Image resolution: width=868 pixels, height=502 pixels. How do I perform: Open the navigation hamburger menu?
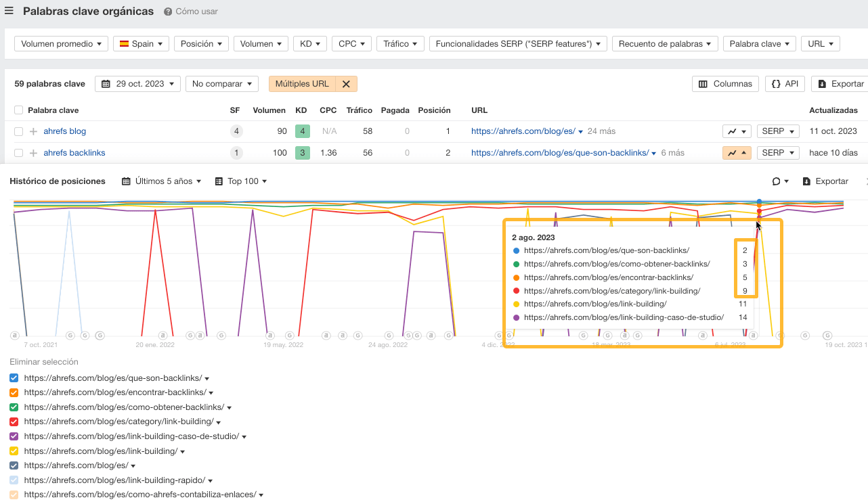click(10, 11)
